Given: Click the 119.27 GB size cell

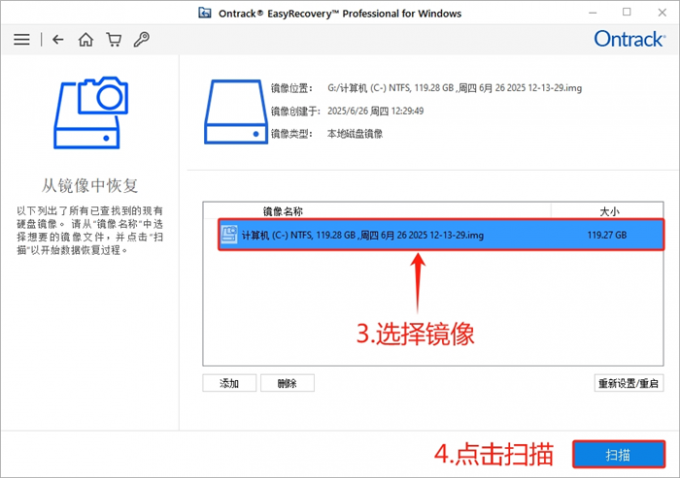Looking at the screenshot, I should (x=607, y=235).
